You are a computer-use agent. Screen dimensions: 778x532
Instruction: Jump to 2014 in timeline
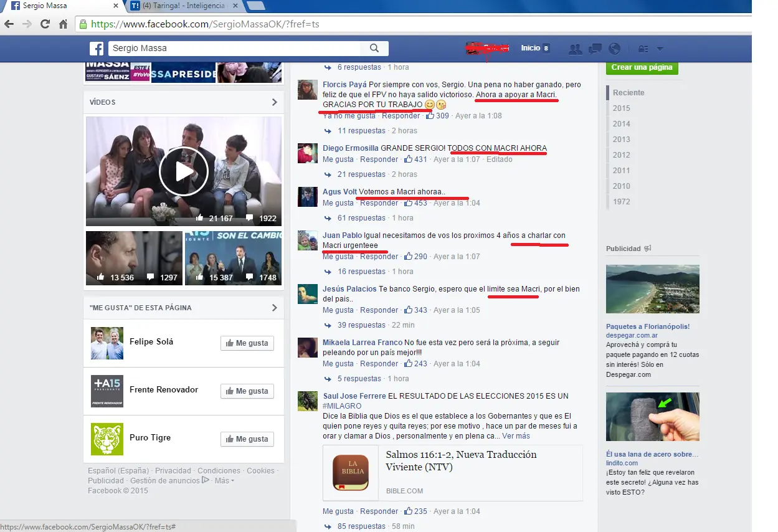[621, 124]
